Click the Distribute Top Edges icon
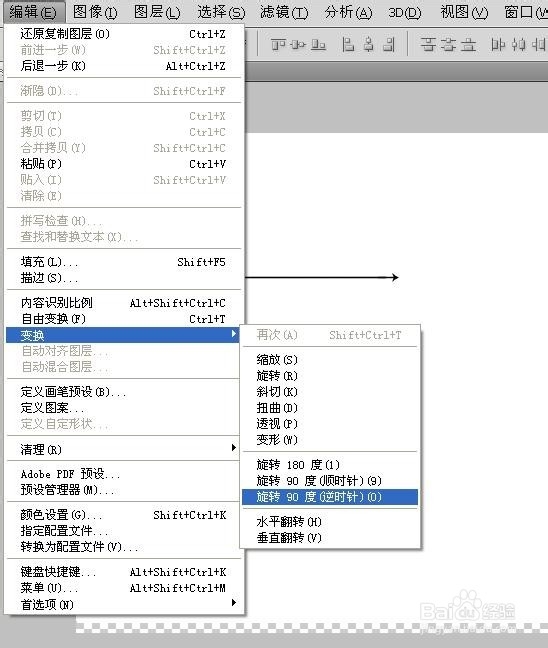548x648 pixels. [x=428, y=44]
